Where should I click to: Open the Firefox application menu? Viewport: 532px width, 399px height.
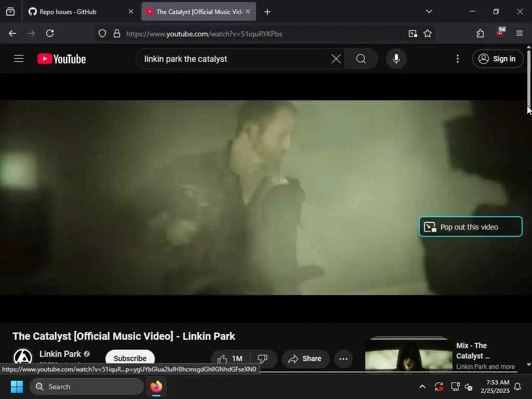coord(520,33)
